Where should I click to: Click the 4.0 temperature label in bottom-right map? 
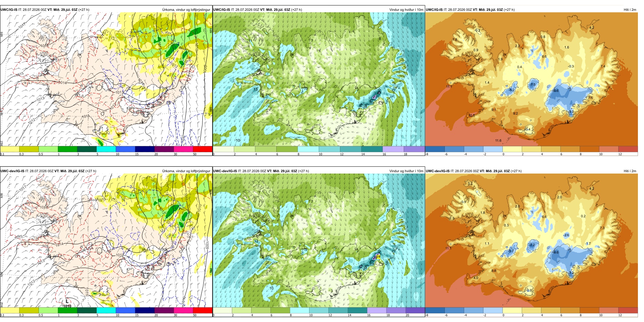click(x=476, y=278)
